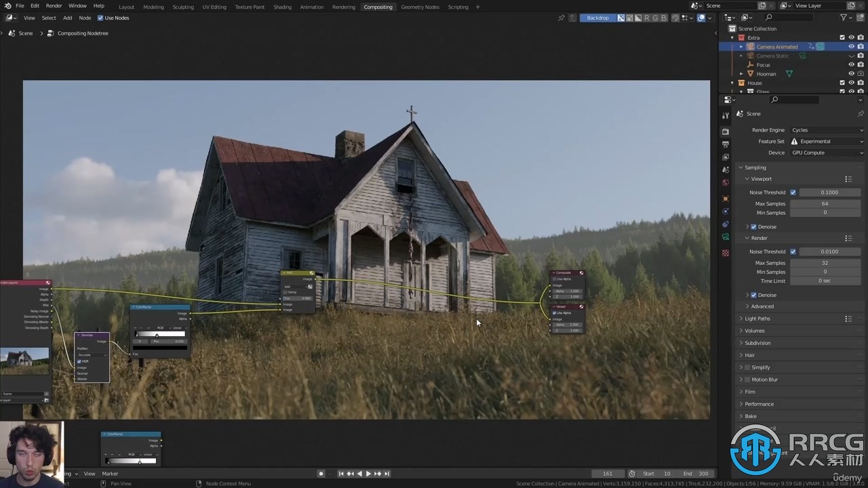The height and width of the screenshot is (488, 868).
Task: Toggle the Use Nodes checkbox
Action: 100,18
